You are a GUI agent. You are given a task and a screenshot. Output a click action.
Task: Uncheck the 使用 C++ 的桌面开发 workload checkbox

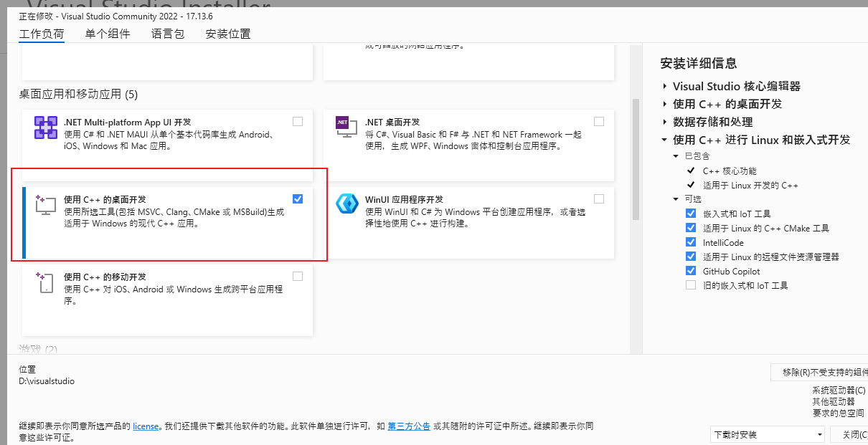coord(298,198)
